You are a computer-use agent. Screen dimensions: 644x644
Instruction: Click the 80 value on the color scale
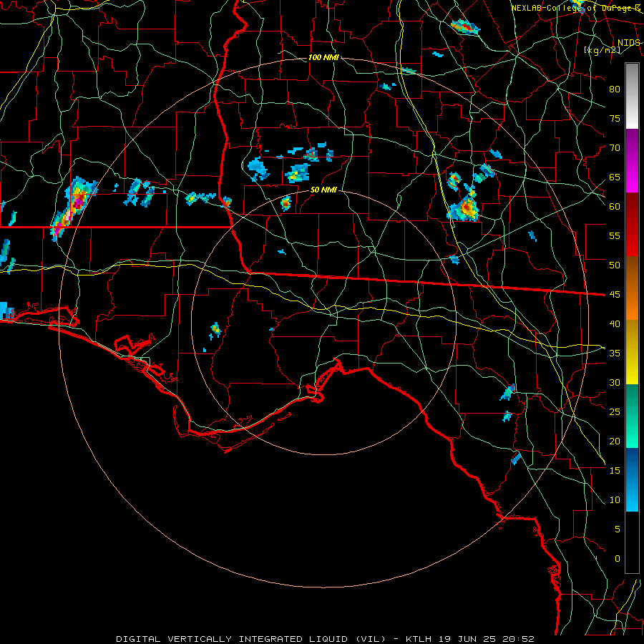coord(615,89)
